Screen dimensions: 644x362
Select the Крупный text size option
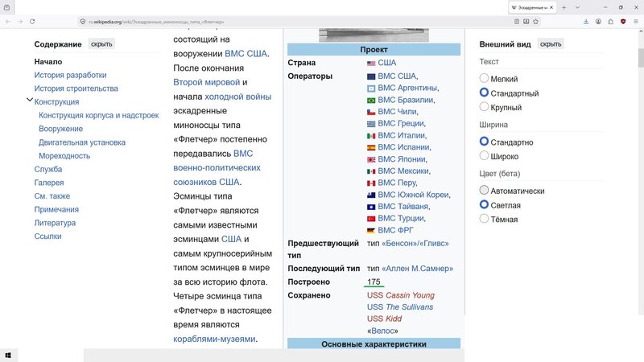point(484,107)
